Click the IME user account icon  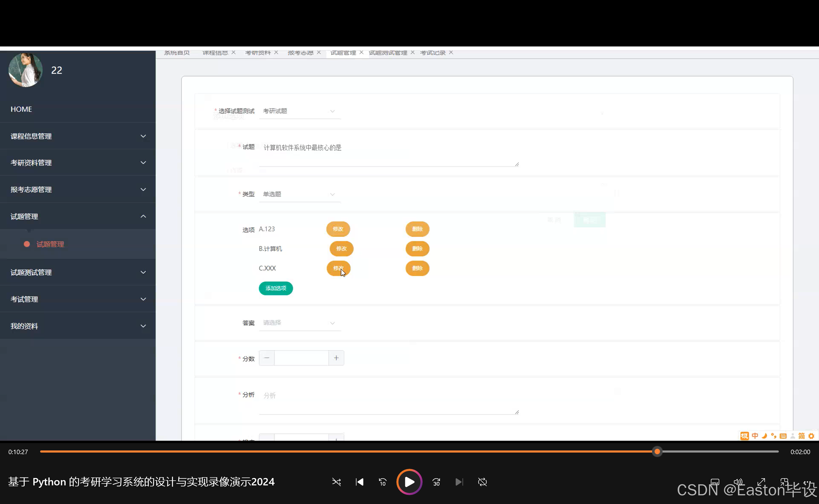pyautogui.click(x=793, y=436)
